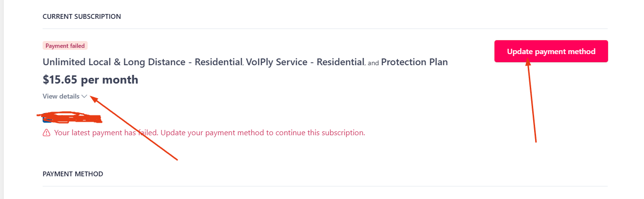644x199 pixels.
Task: Click the Update payment method button
Action: (551, 51)
